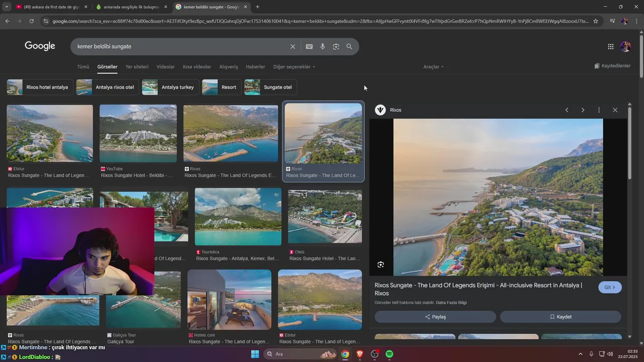Open the taskbar volume control
This screenshot has height=362, width=644.
tap(610, 354)
